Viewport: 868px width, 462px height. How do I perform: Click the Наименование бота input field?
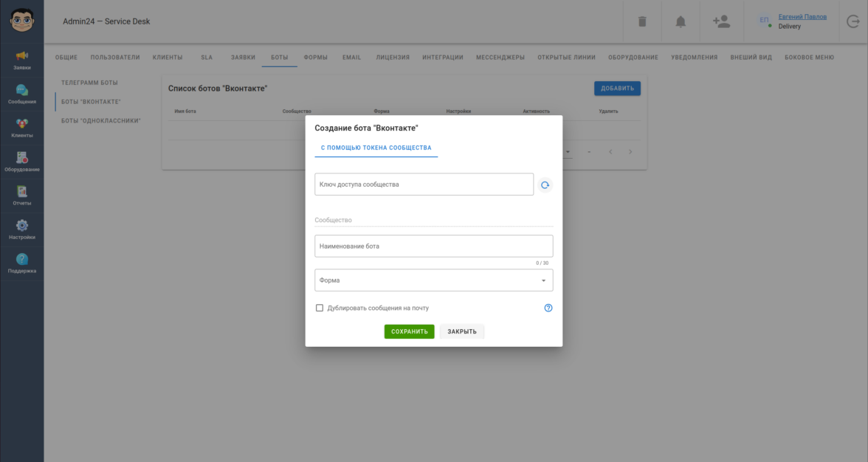click(x=433, y=246)
